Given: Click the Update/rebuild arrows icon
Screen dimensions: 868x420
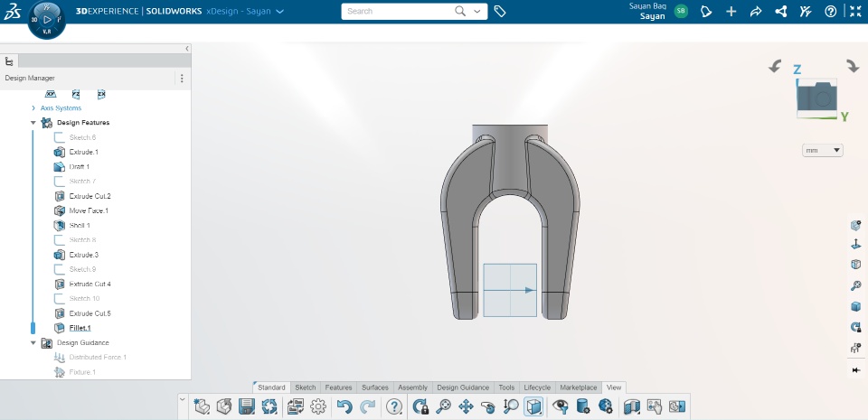Looking at the screenshot, I should point(269,407).
